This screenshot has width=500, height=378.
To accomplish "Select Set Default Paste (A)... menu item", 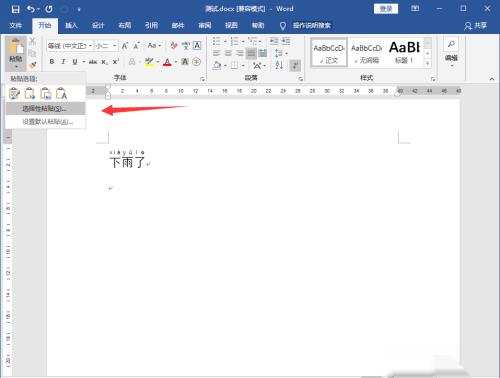I will 45,122.
